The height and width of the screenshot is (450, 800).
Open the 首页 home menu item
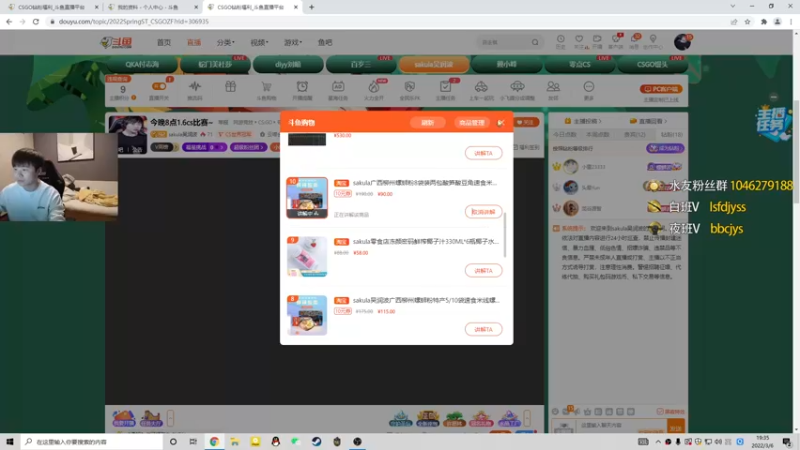[x=164, y=42]
